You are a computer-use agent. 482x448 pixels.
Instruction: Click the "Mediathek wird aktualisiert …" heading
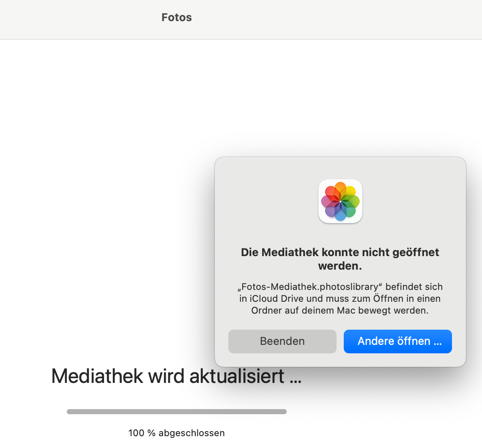pyautogui.click(x=176, y=376)
